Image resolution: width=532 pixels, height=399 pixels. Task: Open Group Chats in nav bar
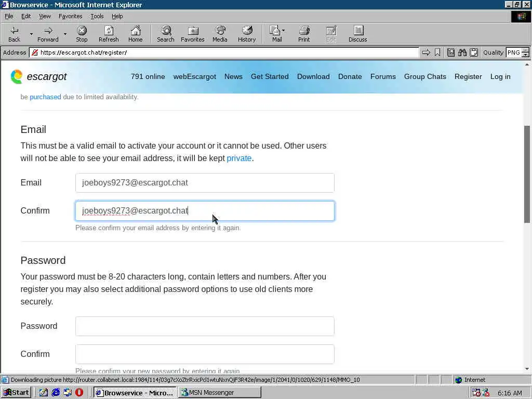[x=425, y=77]
